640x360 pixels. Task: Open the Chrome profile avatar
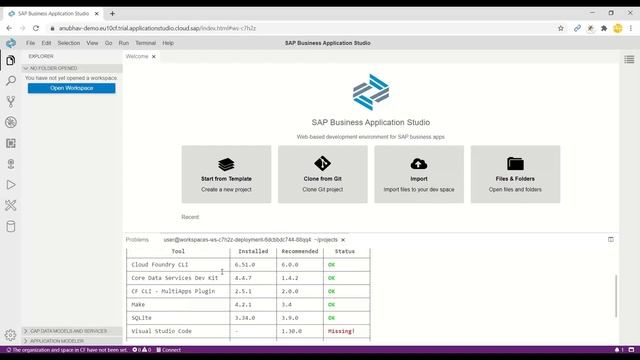(618, 28)
